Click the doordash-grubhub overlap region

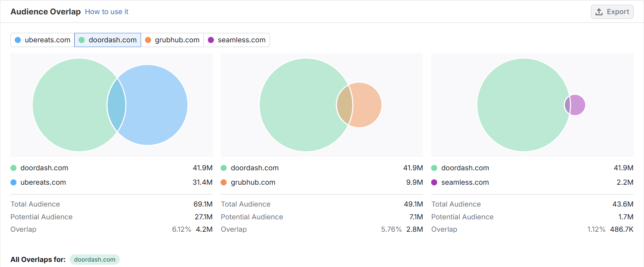click(344, 105)
